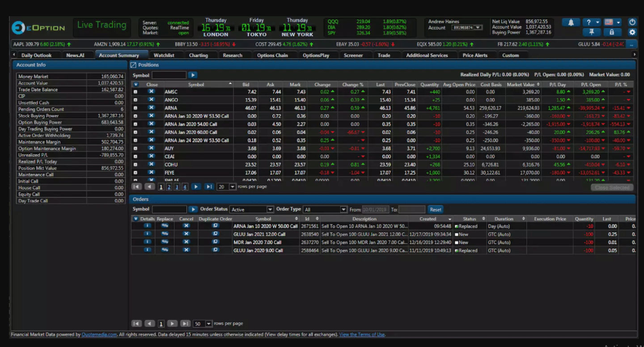Click the AAPL ticker quote
644x347 pixels.
click(x=42, y=44)
